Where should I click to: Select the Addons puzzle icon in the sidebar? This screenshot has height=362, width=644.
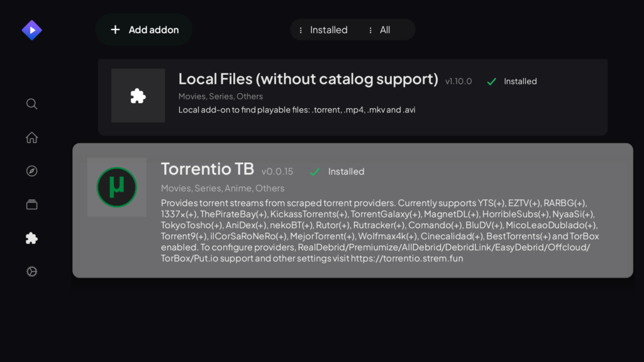31,238
